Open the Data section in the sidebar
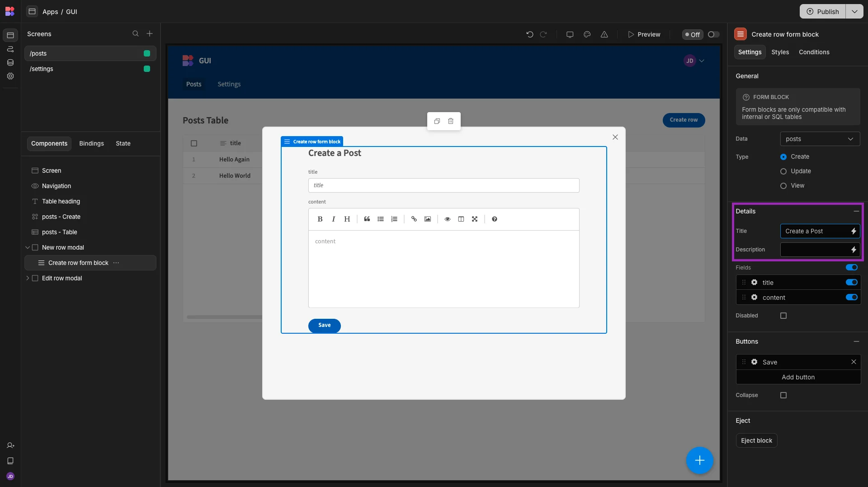 pyautogui.click(x=10, y=62)
